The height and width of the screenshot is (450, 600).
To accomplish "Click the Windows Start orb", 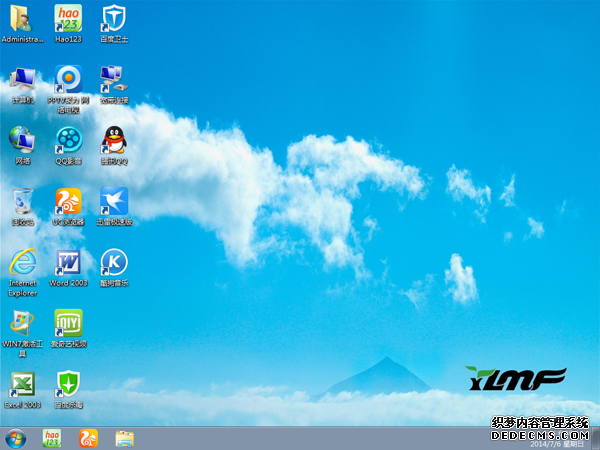I will [x=16, y=439].
